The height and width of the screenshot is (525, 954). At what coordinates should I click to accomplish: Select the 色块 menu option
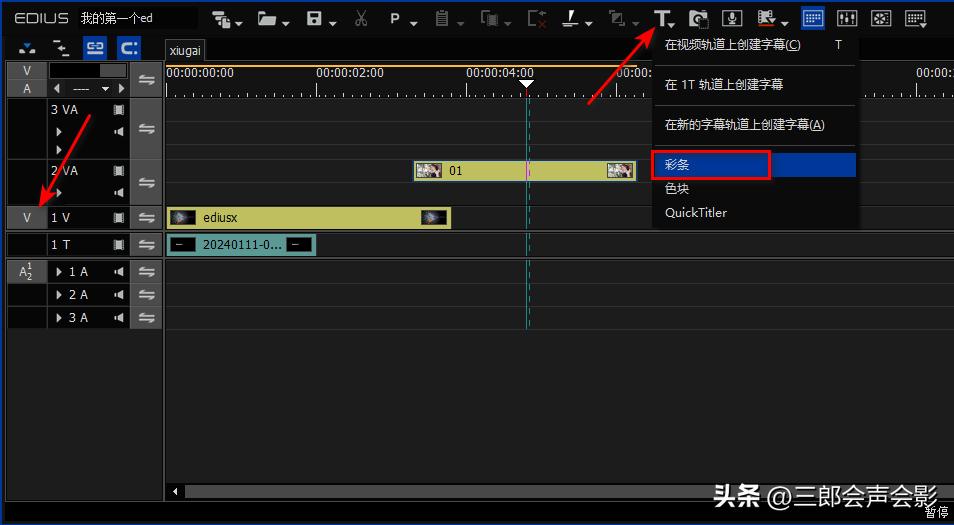coord(677,189)
